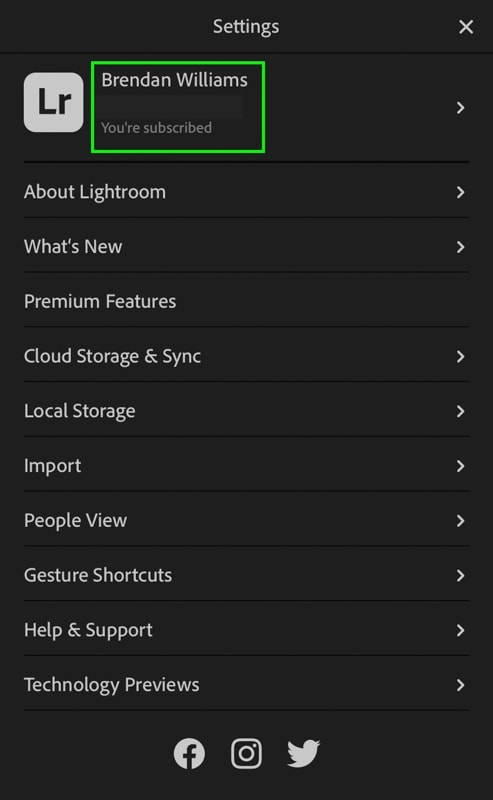Select Premium Features
The width and height of the screenshot is (493, 800).
point(246,302)
